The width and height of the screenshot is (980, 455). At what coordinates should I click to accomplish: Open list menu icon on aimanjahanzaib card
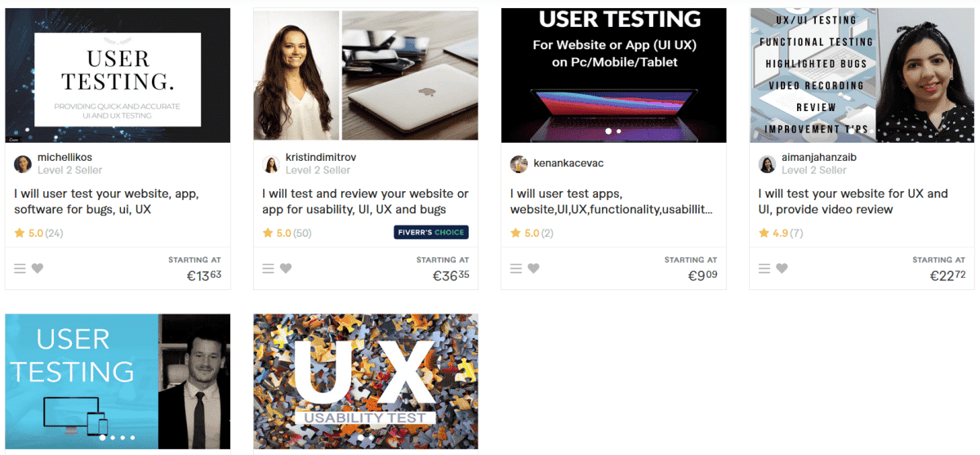pyautogui.click(x=764, y=268)
